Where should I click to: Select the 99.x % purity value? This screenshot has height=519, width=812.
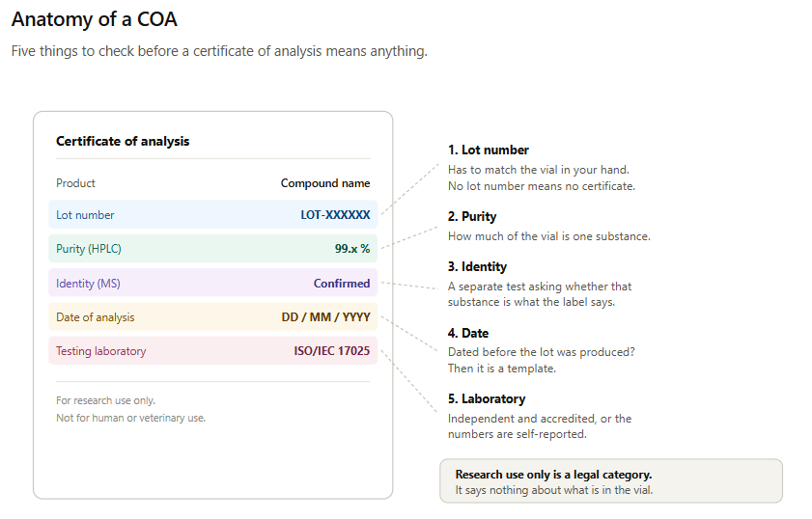352,249
